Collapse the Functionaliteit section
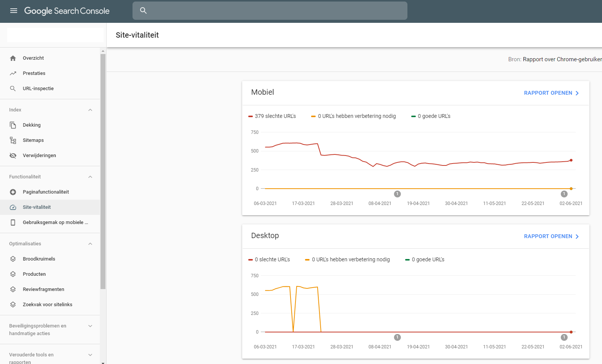This screenshot has height=364, width=602. 90,177
